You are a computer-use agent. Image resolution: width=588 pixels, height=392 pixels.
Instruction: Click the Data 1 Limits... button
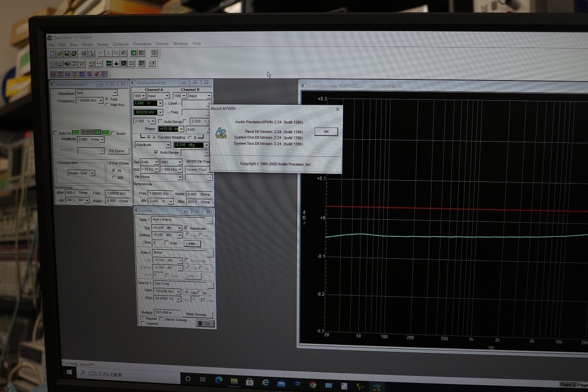pos(192,244)
